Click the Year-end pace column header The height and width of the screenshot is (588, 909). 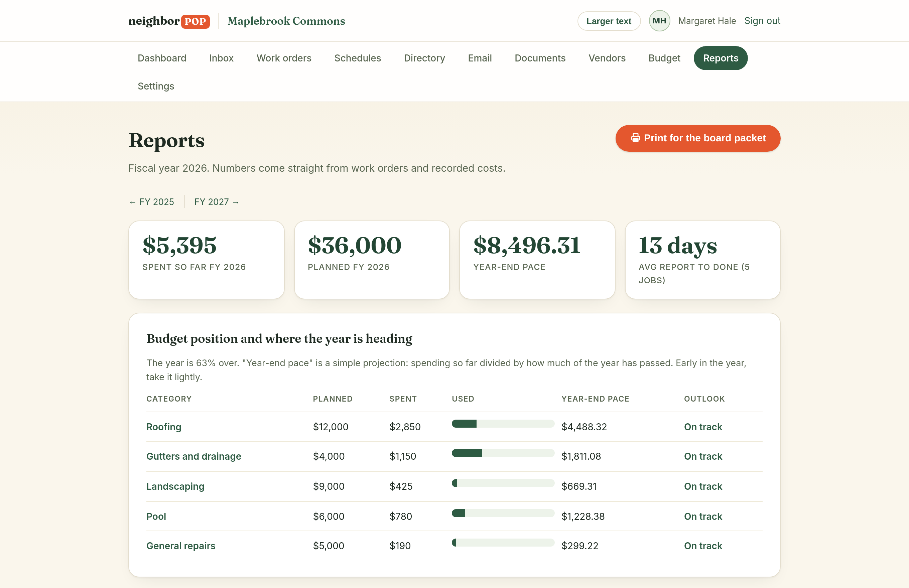click(x=595, y=399)
